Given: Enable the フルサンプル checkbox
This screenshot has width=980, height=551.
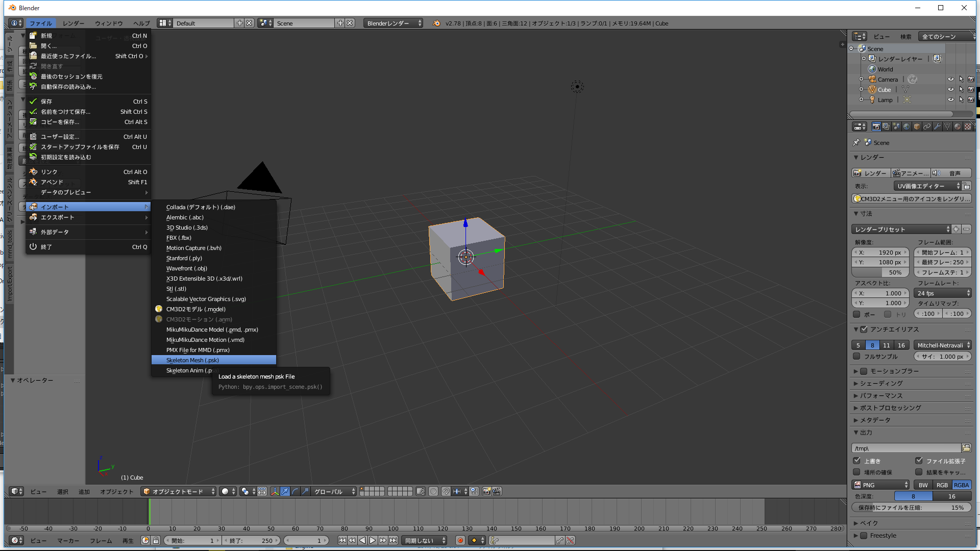Looking at the screenshot, I should (x=857, y=357).
